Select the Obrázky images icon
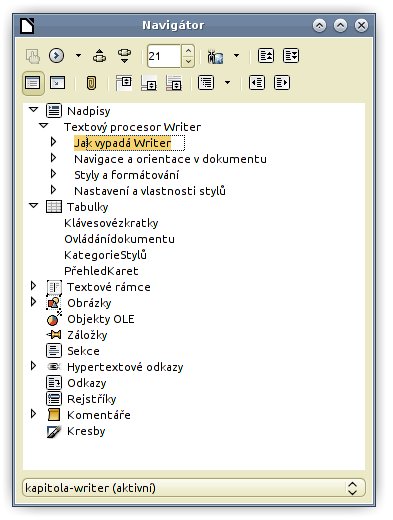This screenshot has width=393, height=520. 53,303
